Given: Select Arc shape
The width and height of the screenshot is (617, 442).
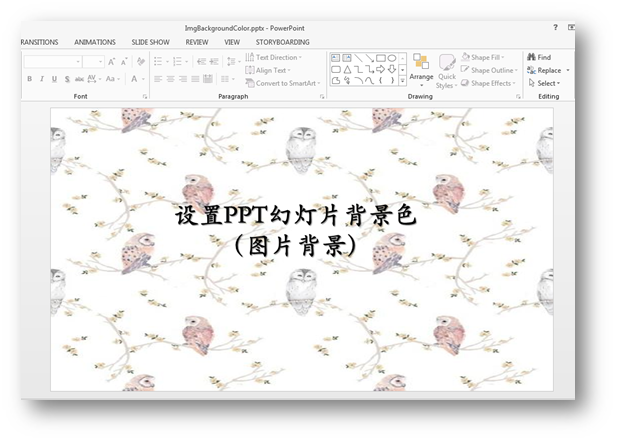Looking at the screenshot, I should click(358, 81).
